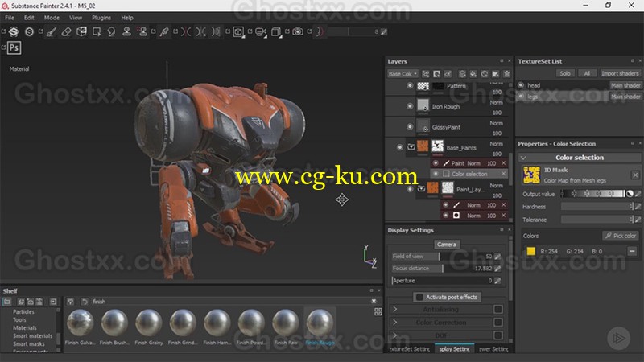Click the yellow color swatch
Image resolution: width=644 pixels, height=362 pixels.
pyautogui.click(x=531, y=251)
